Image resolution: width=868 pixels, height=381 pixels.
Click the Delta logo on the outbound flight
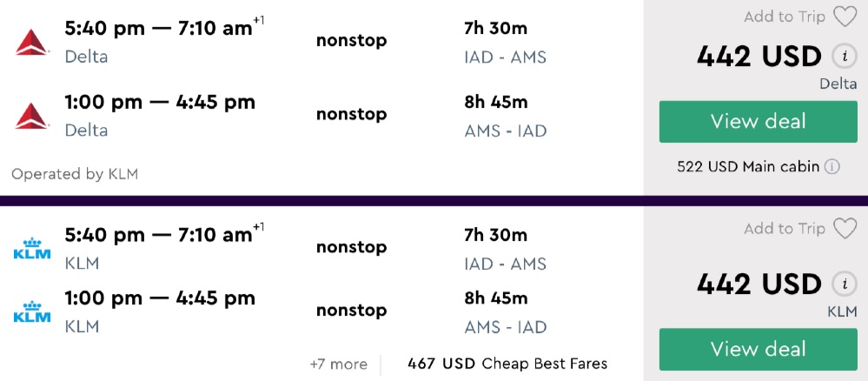tap(32, 42)
